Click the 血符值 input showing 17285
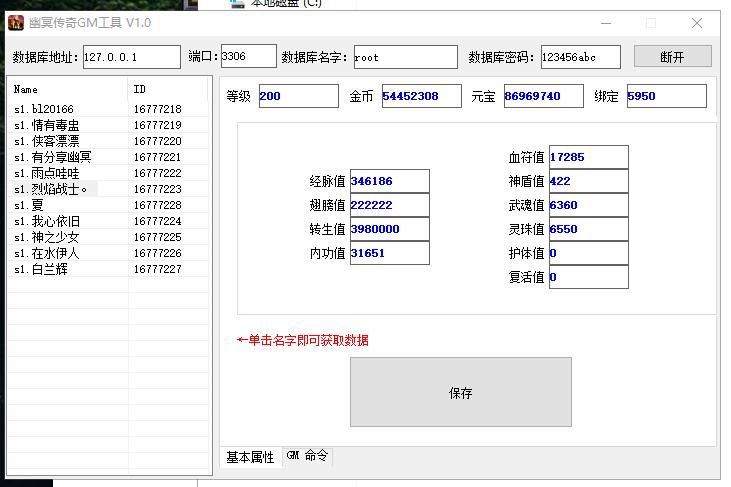The width and height of the screenshot is (731, 487). 587,157
